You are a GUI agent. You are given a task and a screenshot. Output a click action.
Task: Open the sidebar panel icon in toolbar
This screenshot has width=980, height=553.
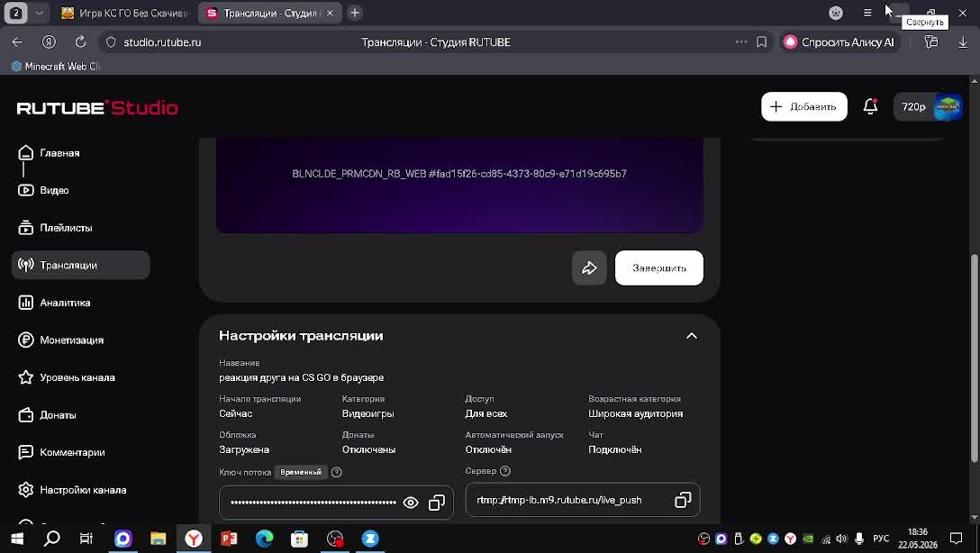931,41
